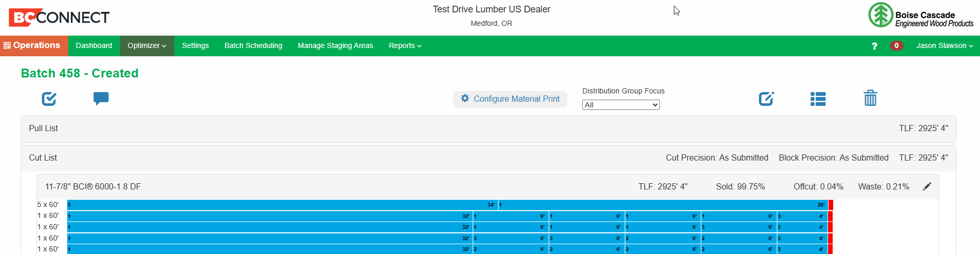This screenshot has height=254, width=980.
Task: Open the red notifications badge
Action: pyautogui.click(x=897, y=45)
